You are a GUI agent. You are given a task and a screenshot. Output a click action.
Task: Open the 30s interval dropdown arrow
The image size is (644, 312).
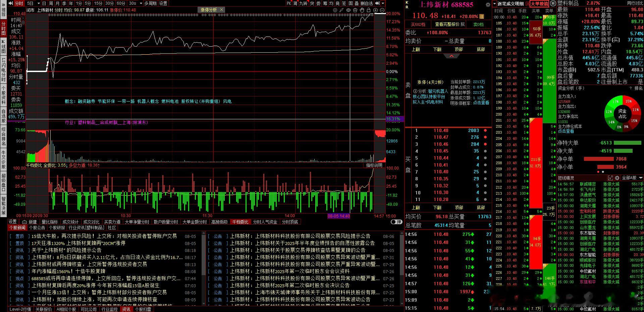click(140, 3)
